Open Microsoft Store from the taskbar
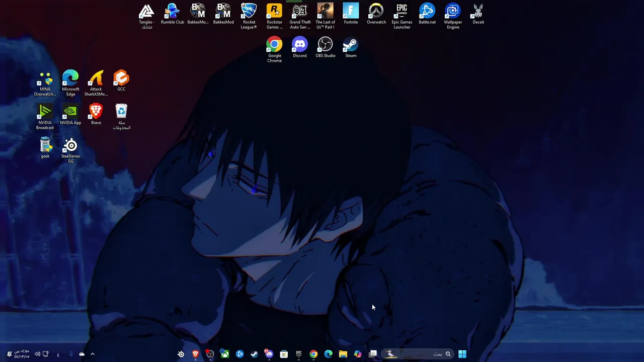The image size is (644, 362). pos(284,354)
